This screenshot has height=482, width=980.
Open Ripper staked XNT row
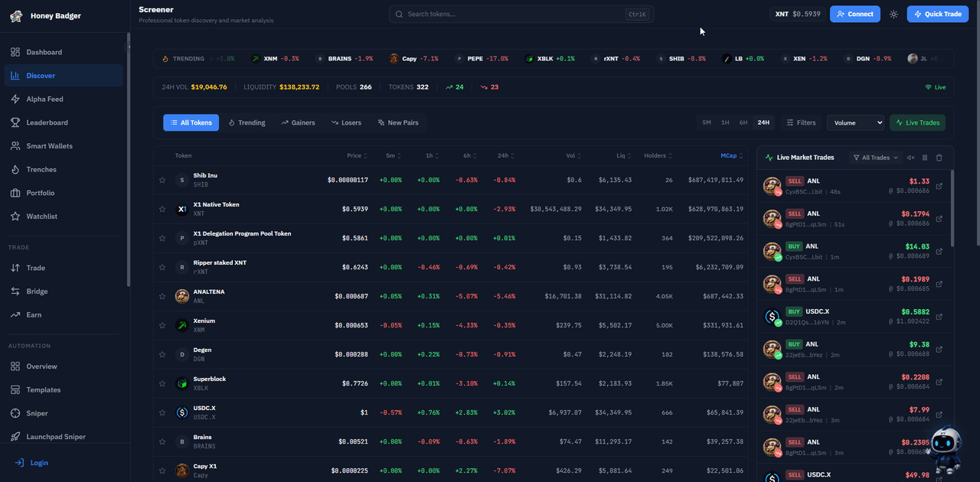point(450,267)
